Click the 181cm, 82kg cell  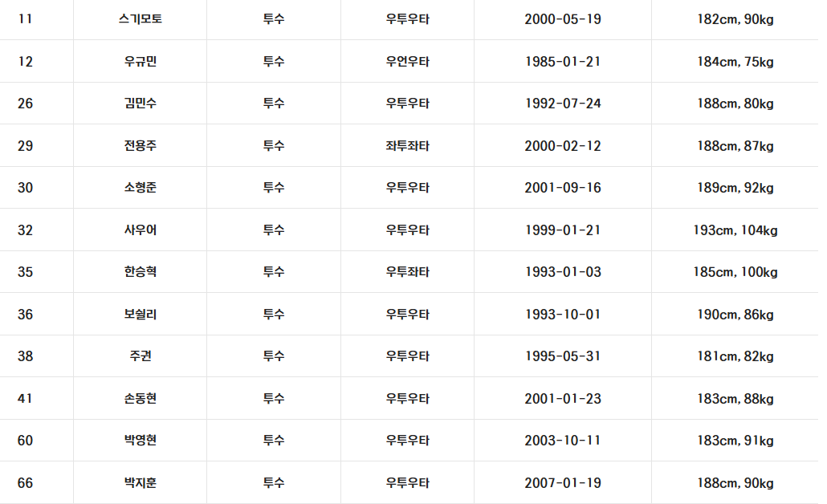click(x=735, y=356)
